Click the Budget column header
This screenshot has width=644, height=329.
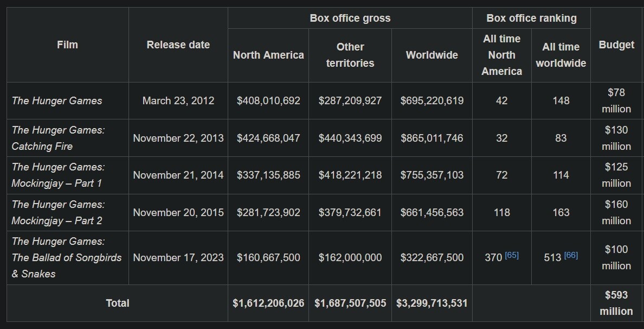616,45
